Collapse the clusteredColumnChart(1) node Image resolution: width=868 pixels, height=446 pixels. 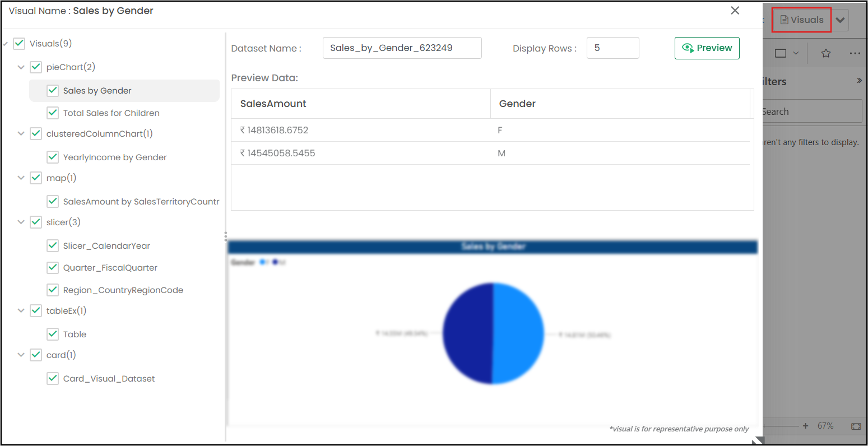coord(21,134)
